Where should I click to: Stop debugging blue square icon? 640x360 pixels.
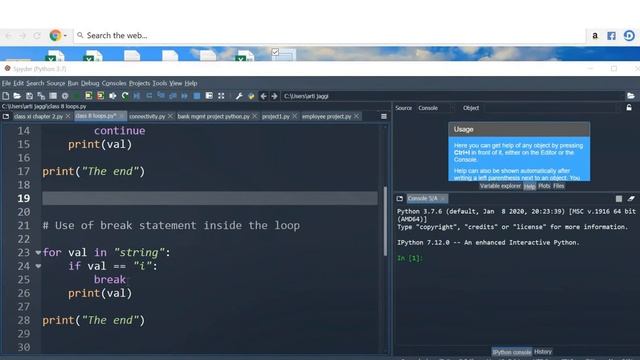(197, 96)
